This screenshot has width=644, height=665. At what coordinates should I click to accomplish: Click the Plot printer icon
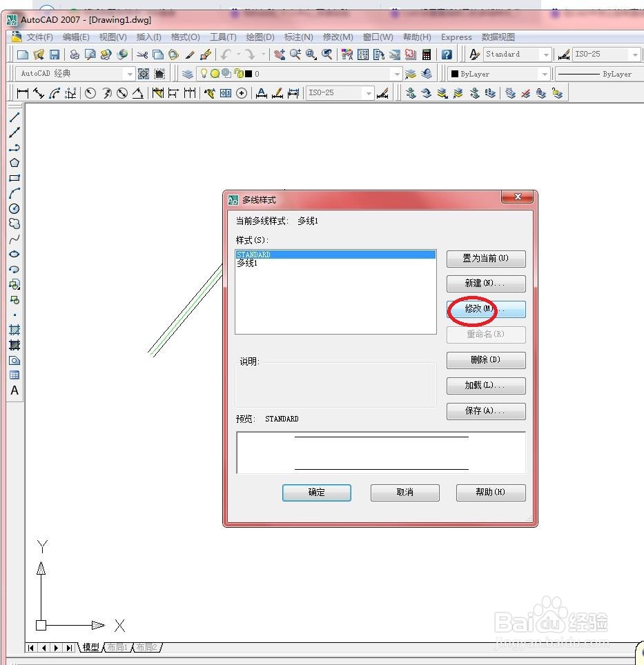75,54
